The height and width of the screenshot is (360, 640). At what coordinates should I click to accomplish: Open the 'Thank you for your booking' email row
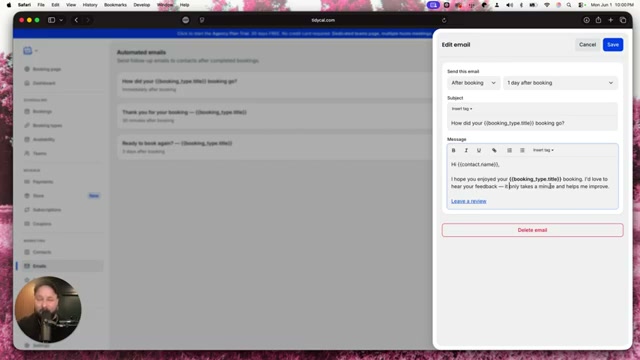(275, 116)
